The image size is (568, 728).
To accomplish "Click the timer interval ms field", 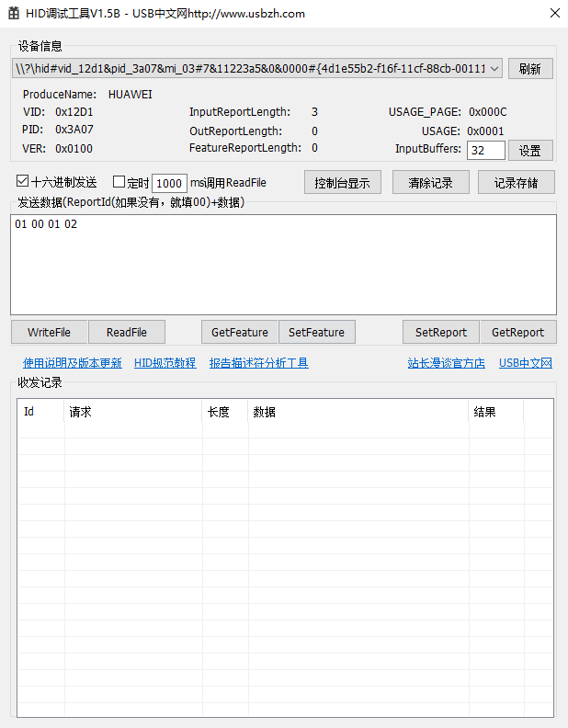I will 169,183.
